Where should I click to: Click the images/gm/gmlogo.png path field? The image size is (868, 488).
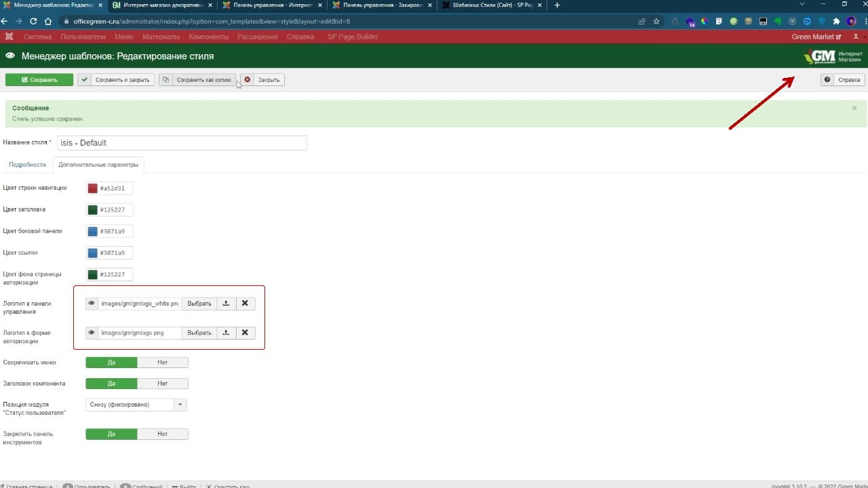click(x=140, y=333)
